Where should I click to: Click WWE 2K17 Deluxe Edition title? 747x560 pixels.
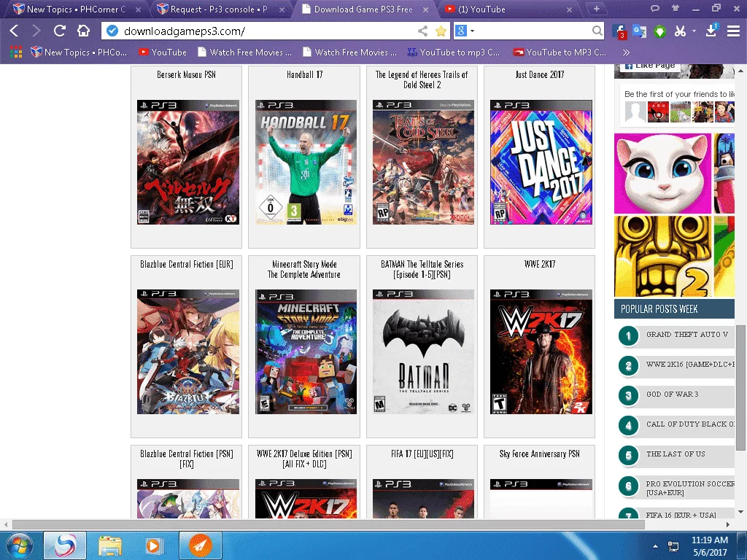pos(304,459)
